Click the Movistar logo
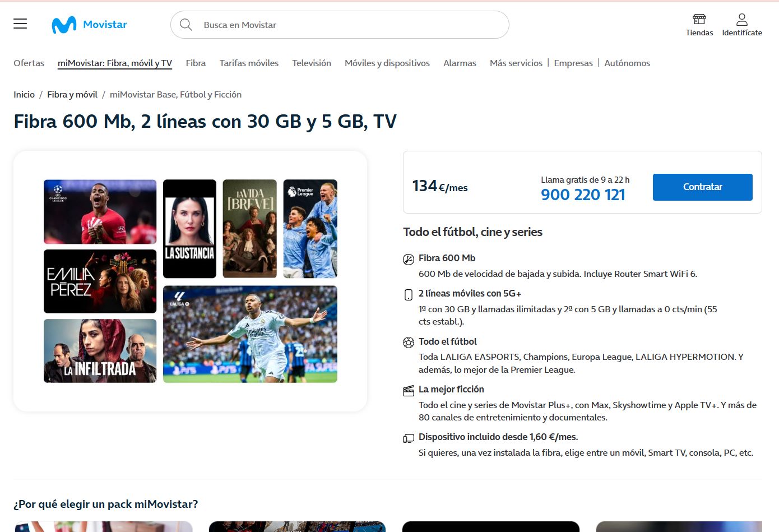779x532 pixels. (x=89, y=25)
